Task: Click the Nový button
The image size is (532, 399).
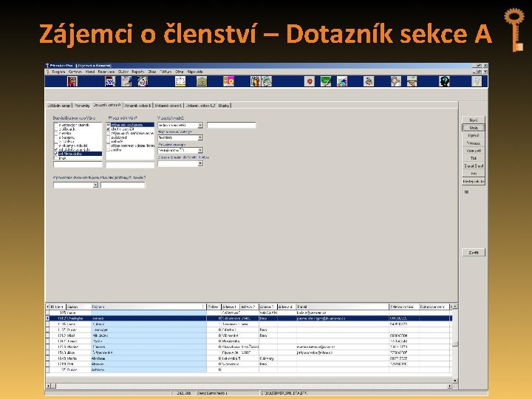Action: coord(474,120)
